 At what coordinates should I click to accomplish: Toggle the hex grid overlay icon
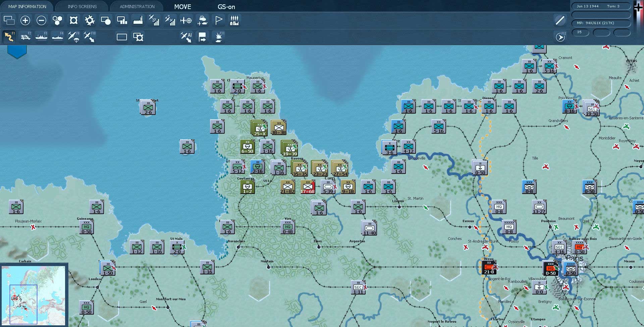pos(57,21)
